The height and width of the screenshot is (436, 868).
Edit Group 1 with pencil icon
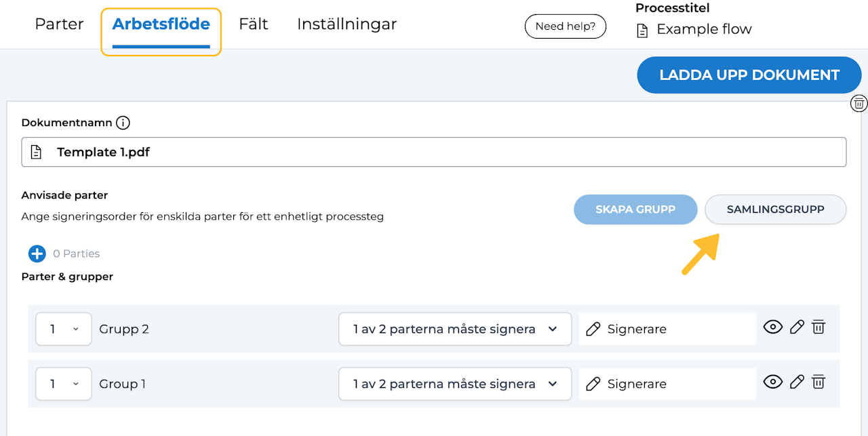click(797, 382)
